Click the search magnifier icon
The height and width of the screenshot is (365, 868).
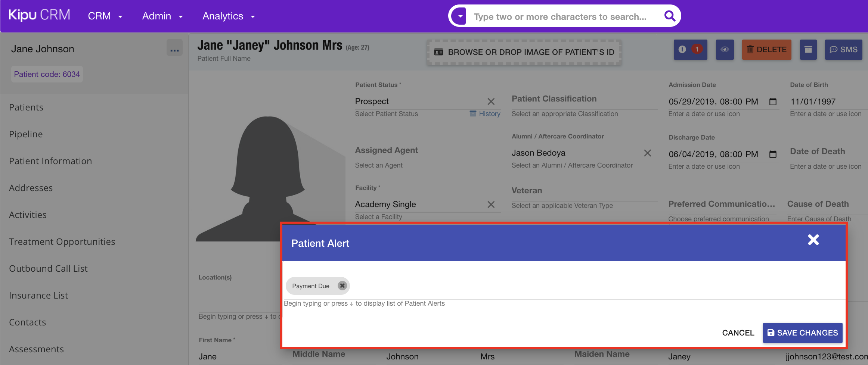click(670, 16)
